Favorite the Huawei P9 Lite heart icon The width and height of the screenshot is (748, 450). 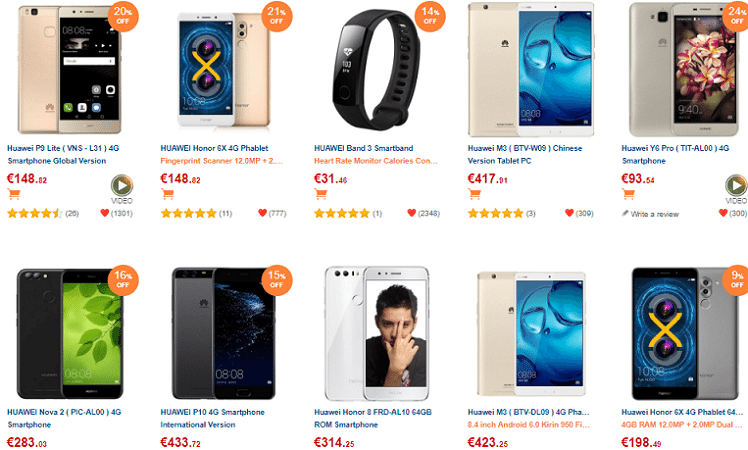pyautogui.click(x=105, y=213)
